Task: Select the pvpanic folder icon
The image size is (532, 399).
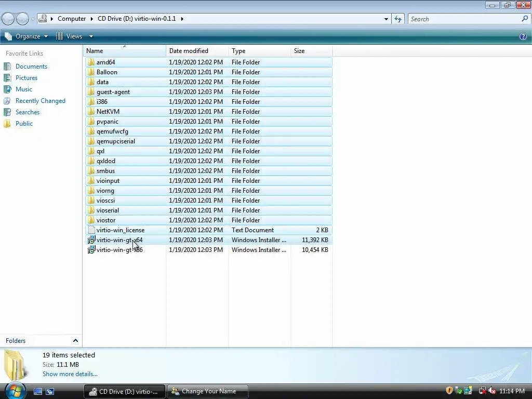Action: pos(91,121)
